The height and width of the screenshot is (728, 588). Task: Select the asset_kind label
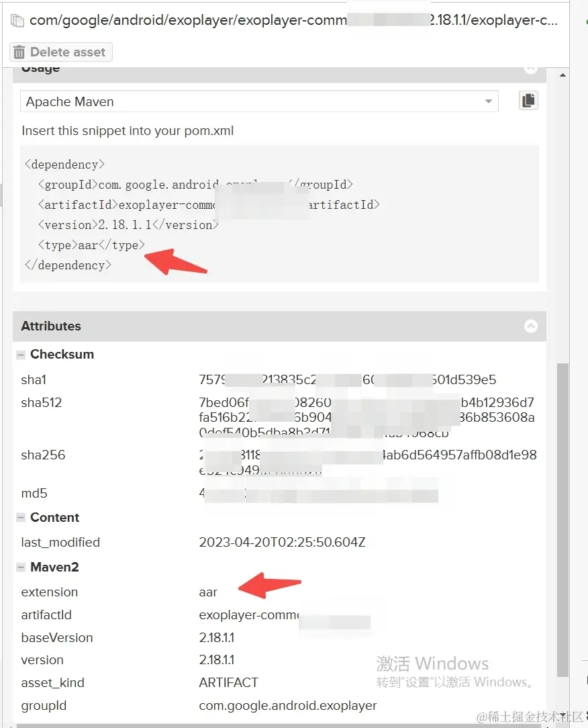[52, 683]
